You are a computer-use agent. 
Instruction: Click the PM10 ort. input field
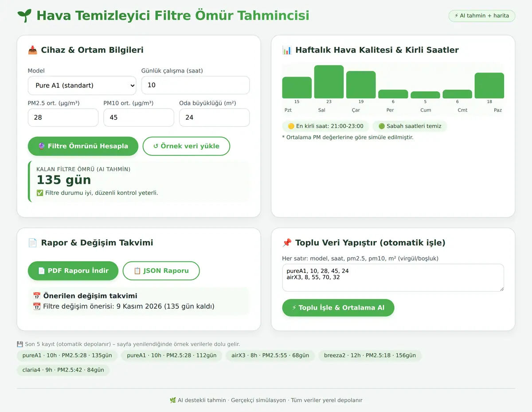click(139, 117)
